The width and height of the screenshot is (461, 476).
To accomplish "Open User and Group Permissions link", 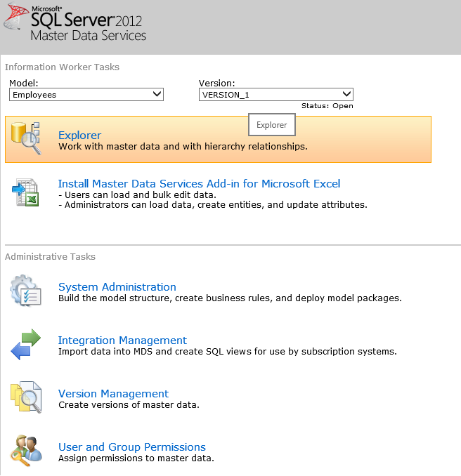I will [x=132, y=447].
